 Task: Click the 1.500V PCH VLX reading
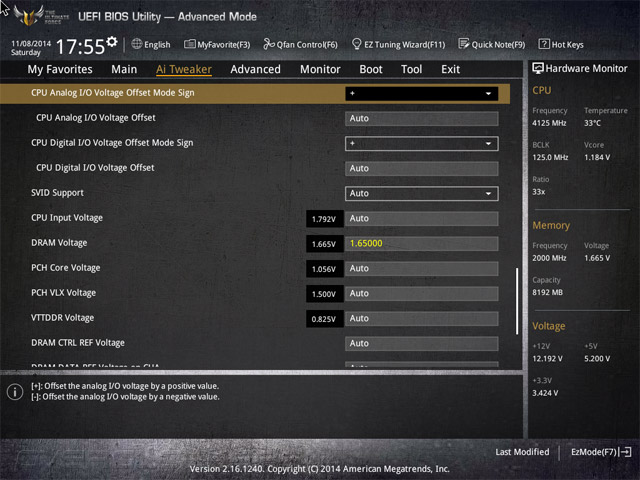tap(324, 293)
